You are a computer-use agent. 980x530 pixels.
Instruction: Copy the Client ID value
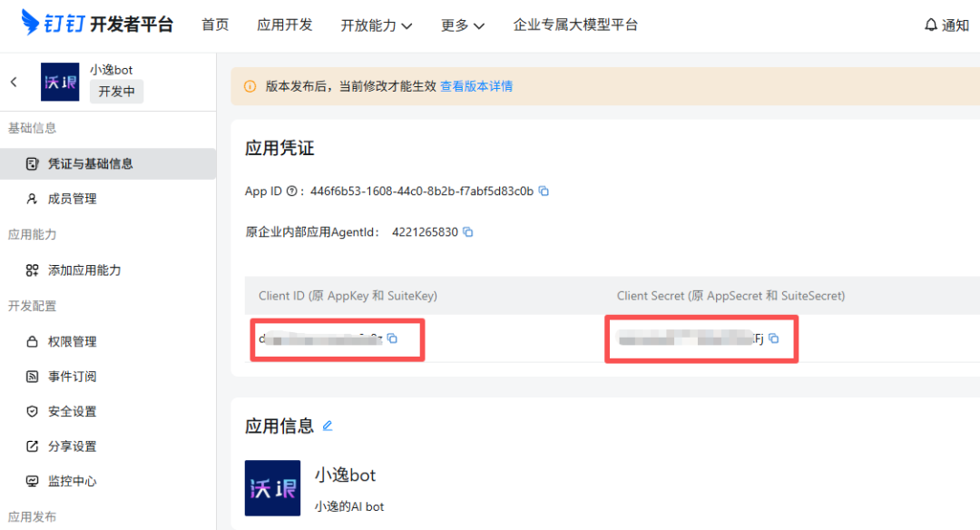pyautogui.click(x=393, y=339)
